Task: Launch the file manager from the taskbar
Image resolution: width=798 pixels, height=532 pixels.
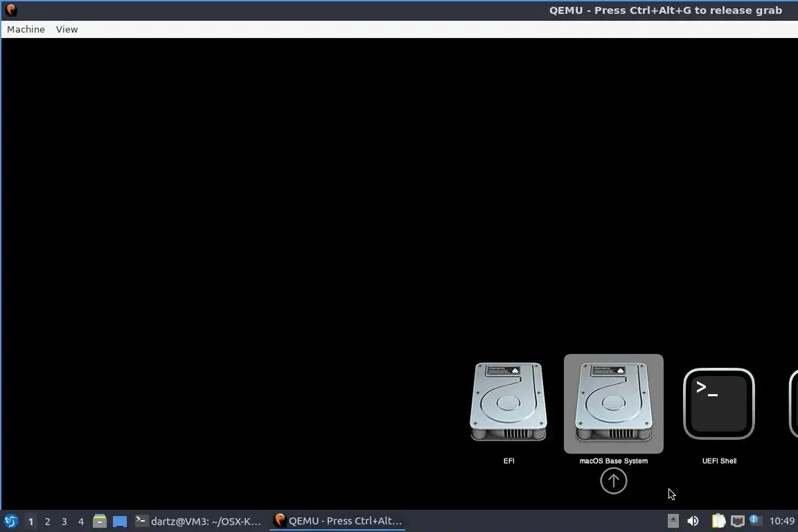Action: tap(100, 521)
